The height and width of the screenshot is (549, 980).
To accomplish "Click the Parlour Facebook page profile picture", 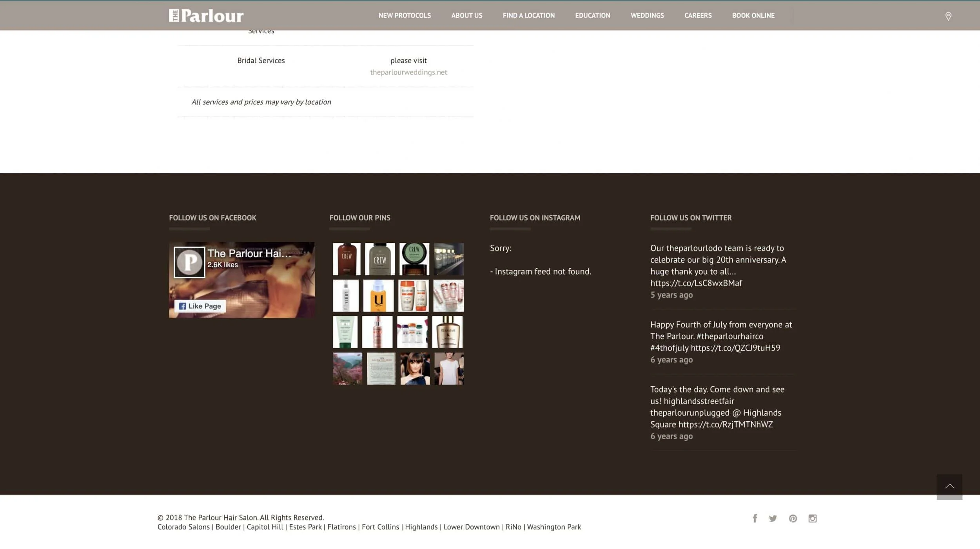I will click(189, 262).
